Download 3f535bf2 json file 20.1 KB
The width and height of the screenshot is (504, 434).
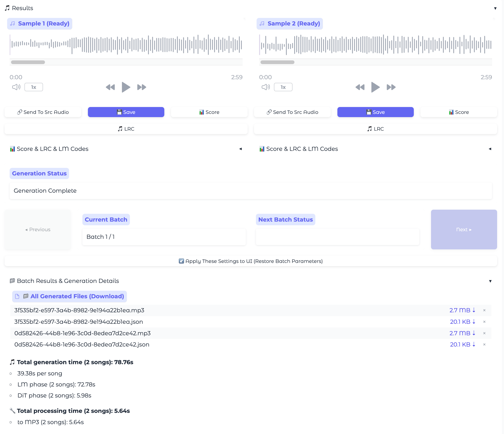tap(462, 321)
